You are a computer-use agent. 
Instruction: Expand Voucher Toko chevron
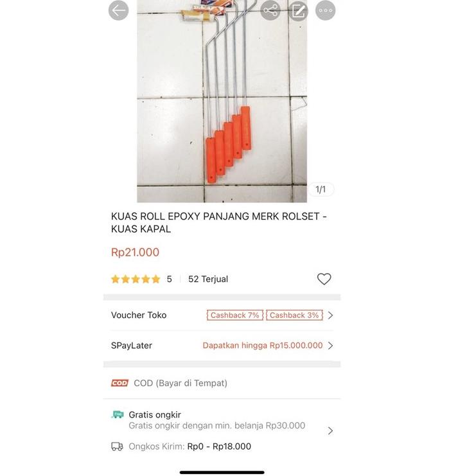click(x=331, y=315)
